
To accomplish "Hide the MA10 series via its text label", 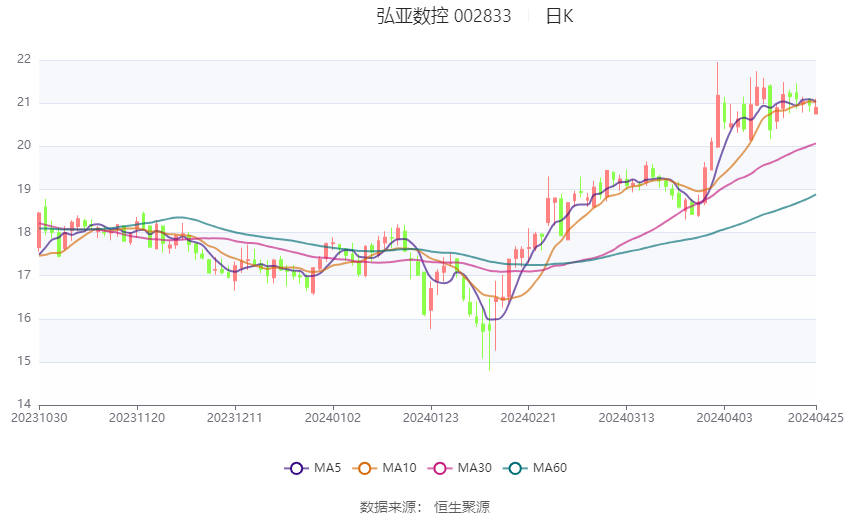I will [x=401, y=468].
